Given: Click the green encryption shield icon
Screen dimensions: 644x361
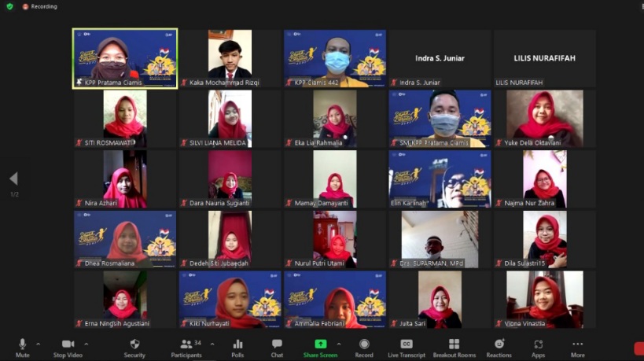Looking at the screenshot, I should tap(9, 6).
